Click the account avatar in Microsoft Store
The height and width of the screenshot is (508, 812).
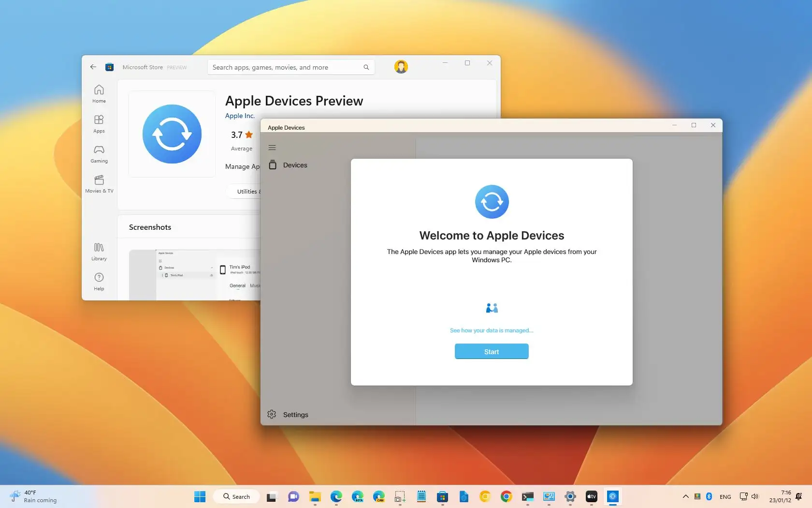(x=401, y=67)
